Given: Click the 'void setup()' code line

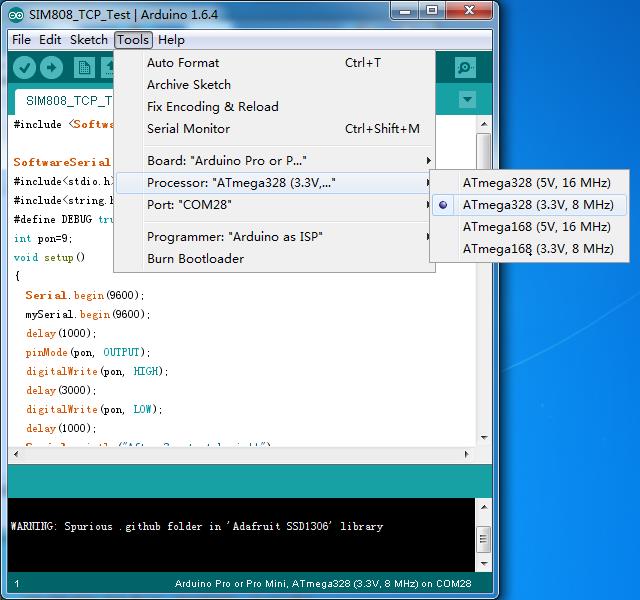Looking at the screenshot, I should pyautogui.click(x=49, y=258).
